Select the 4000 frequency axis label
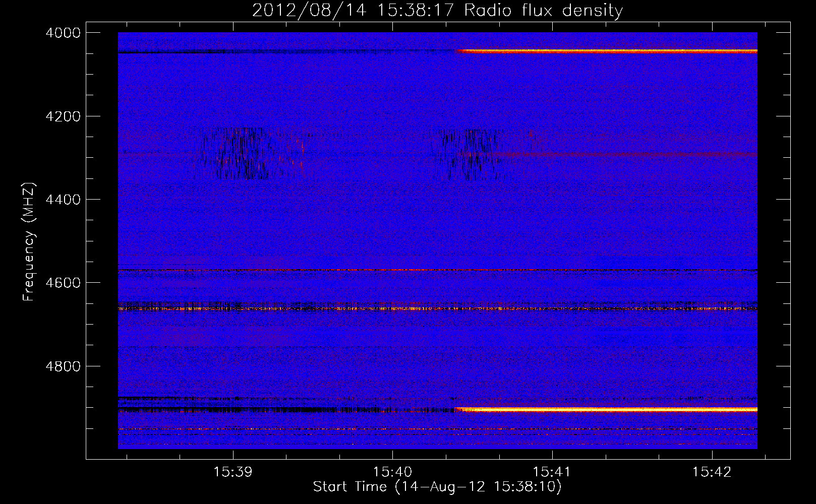816x504 pixels. [x=63, y=33]
